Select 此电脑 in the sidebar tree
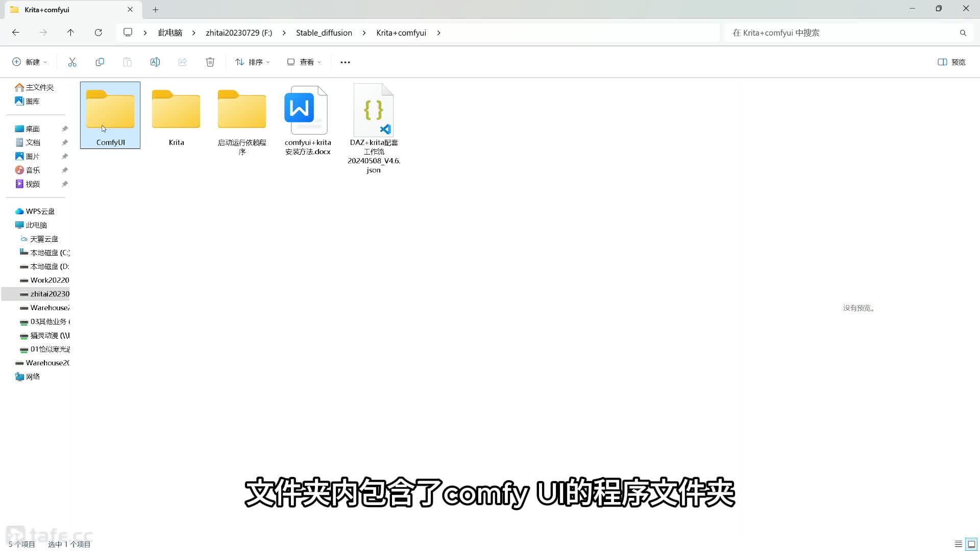 (x=31, y=225)
